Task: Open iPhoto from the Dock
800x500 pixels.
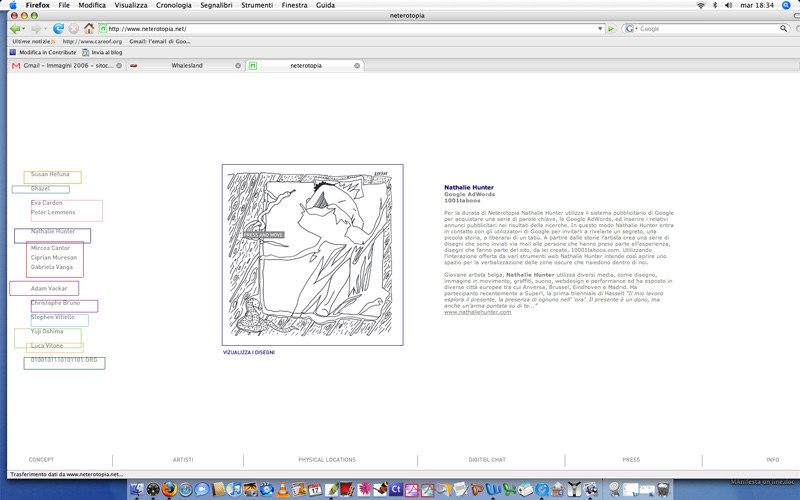Action: 250,490
